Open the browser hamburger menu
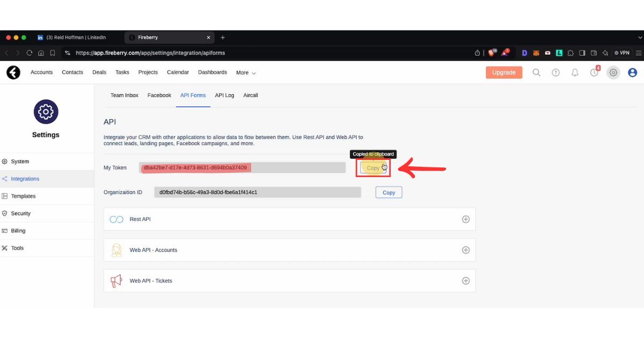The height and width of the screenshot is (338, 644). 638,53
